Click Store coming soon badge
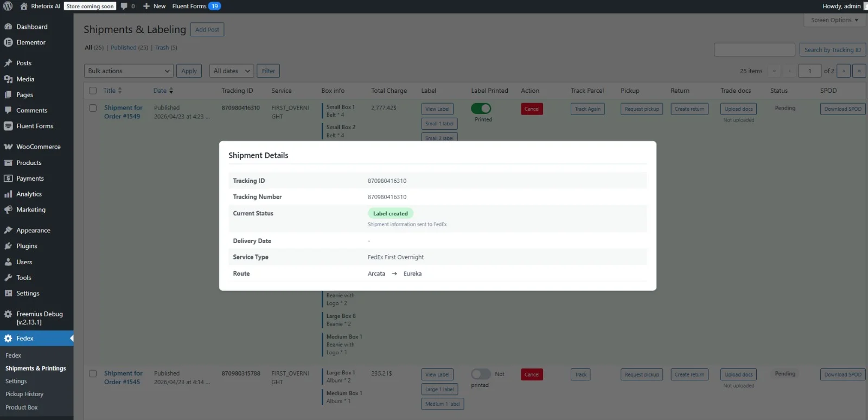 click(90, 6)
